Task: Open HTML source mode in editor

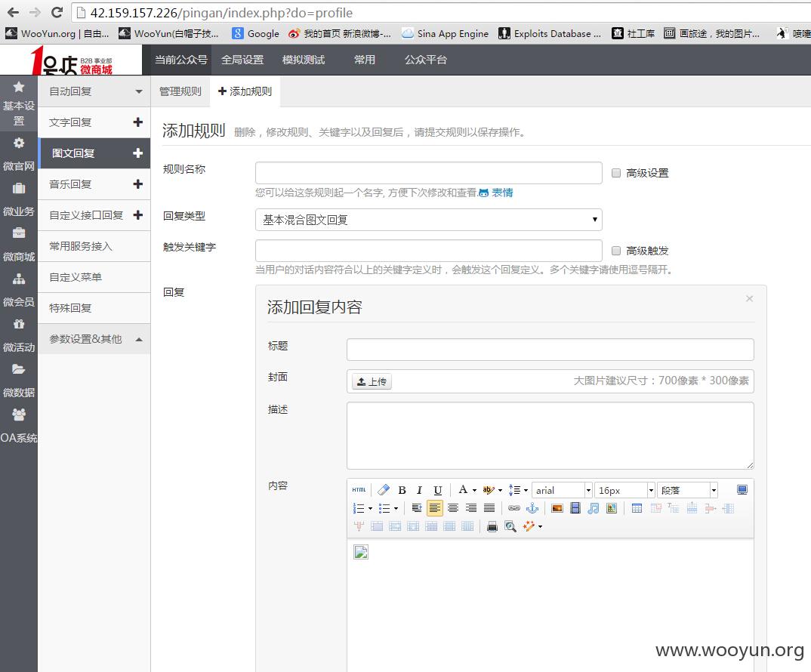Action: (359, 490)
